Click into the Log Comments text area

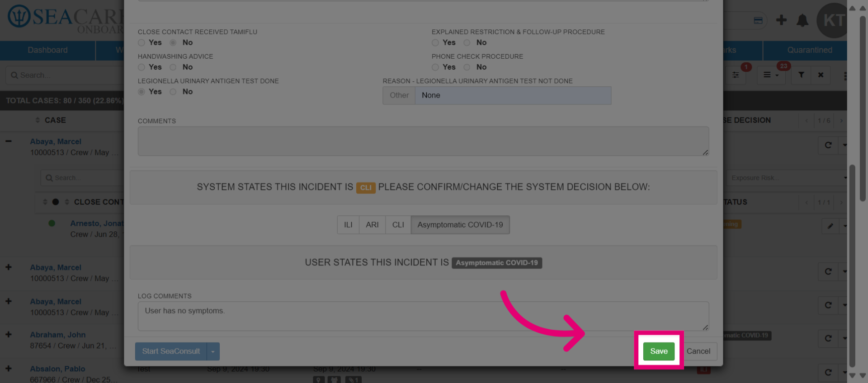pos(423,316)
